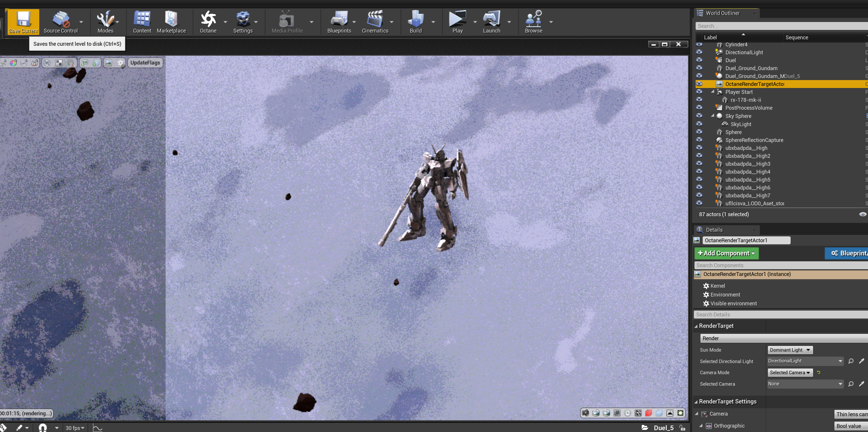Click the viewport camera snapshot icon
Viewport: 868px width, 432px height.
tap(586, 413)
